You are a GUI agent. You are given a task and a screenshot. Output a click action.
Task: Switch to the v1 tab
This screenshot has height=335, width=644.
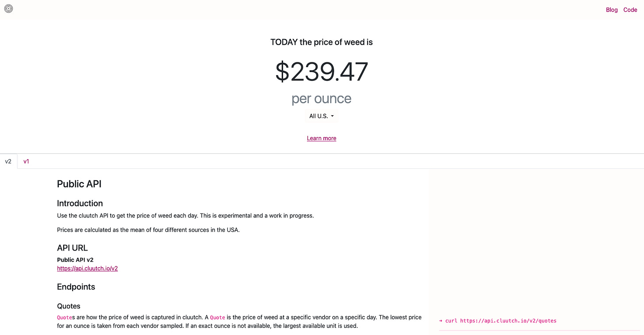coord(26,161)
